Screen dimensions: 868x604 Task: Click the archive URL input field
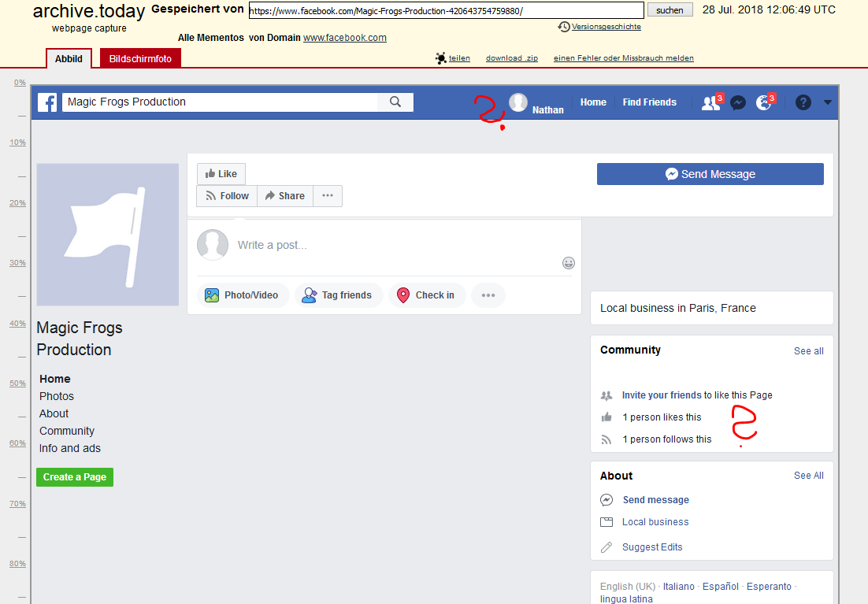446,10
